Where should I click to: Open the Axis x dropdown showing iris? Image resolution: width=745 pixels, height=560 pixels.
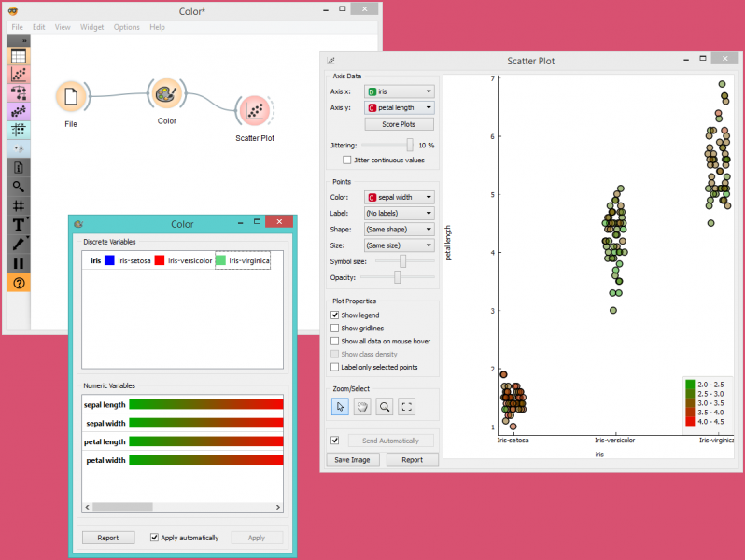pos(400,92)
